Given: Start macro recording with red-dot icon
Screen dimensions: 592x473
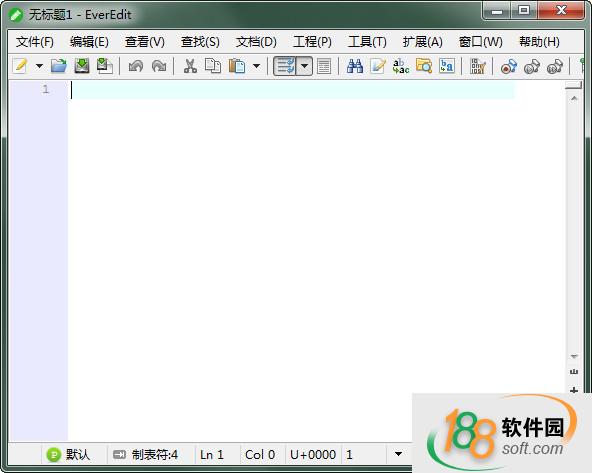Looking at the screenshot, I should click(x=509, y=66).
